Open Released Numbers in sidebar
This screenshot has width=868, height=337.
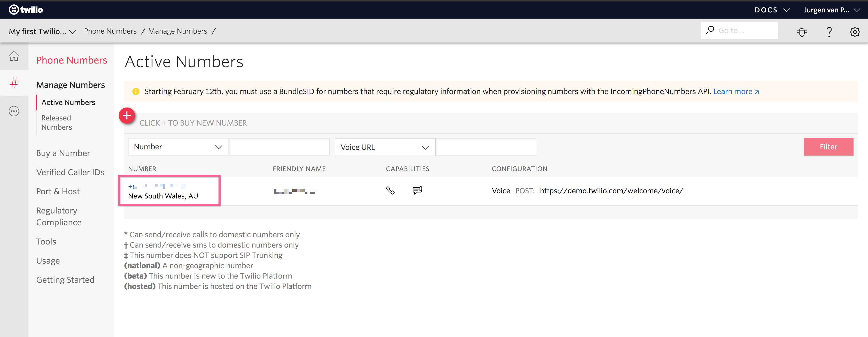click(x=57, y=122)
